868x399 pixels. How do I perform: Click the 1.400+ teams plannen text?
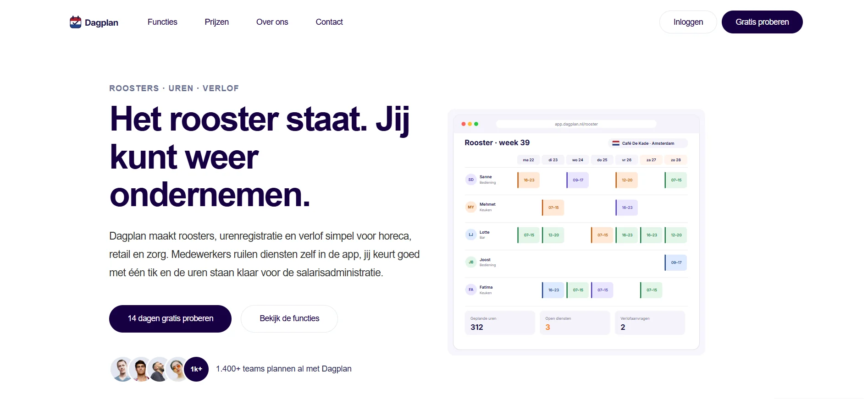click(284, 369)
